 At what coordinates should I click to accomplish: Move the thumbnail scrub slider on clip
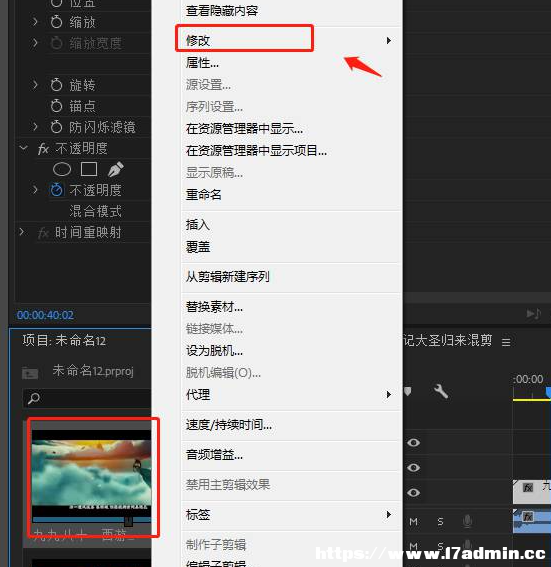[x=128, y=521]
